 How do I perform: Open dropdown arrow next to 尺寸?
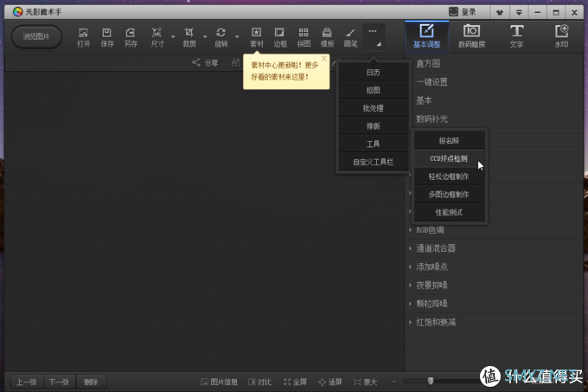coord(173,36)
